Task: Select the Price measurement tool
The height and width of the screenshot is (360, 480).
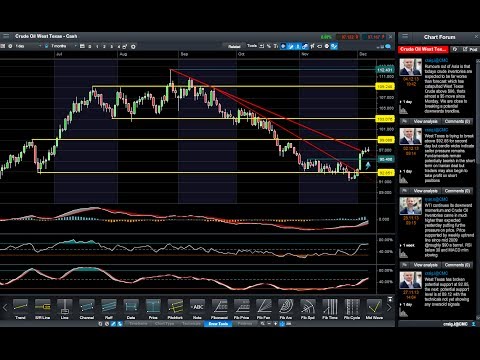Action: pyautogui.click(x=153, y=309)
